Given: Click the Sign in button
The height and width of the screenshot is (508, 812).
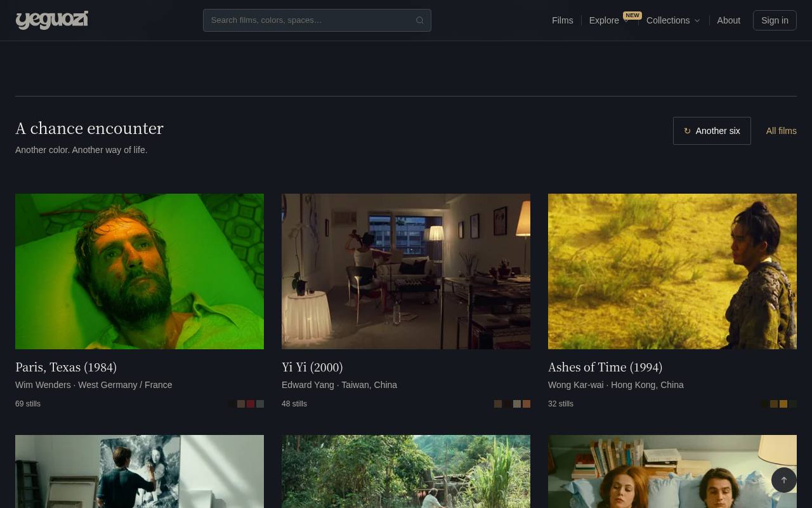Looking at the screenshot, I should [x=775, y=20].
